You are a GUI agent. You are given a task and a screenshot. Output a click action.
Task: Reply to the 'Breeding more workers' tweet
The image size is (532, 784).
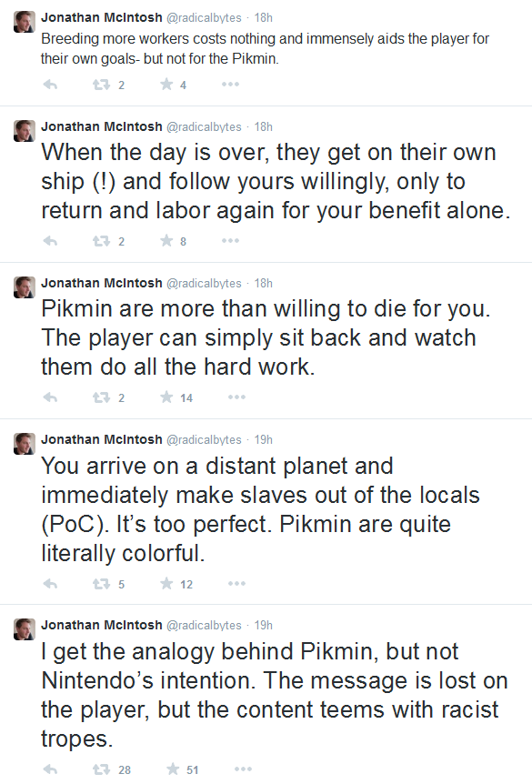(51, 85)
